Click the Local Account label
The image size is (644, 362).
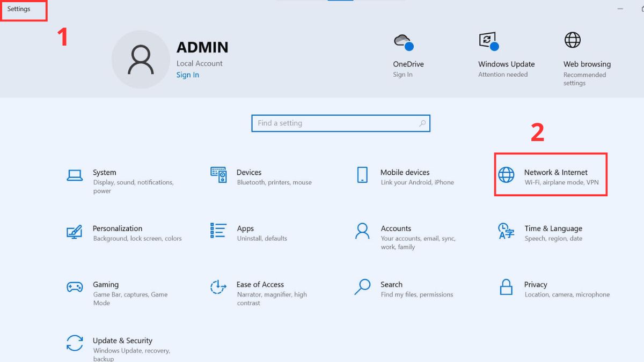(200, 63)
